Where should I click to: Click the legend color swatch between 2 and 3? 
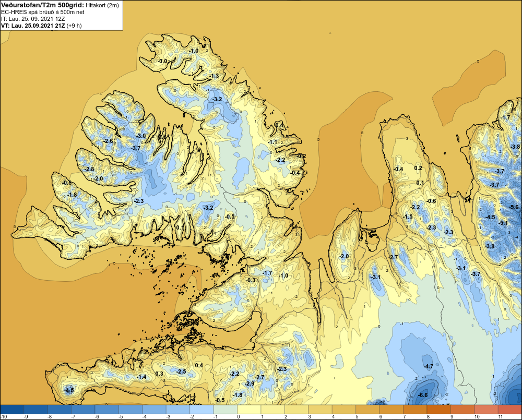296,410
